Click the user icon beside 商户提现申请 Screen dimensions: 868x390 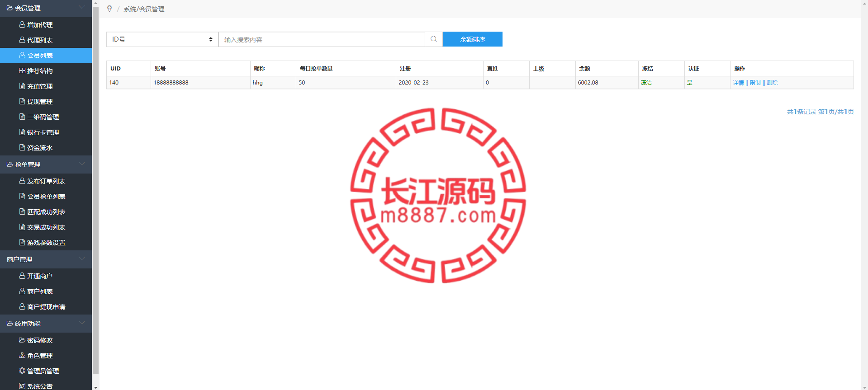22,306
